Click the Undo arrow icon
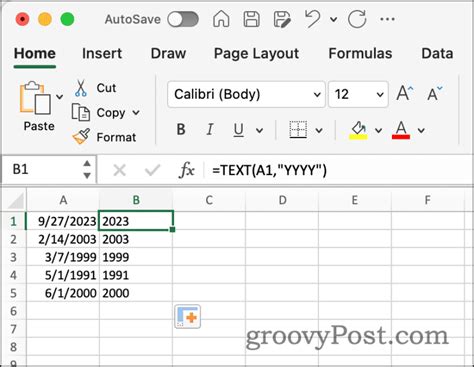The image size is (474, 367). (312, 19)
